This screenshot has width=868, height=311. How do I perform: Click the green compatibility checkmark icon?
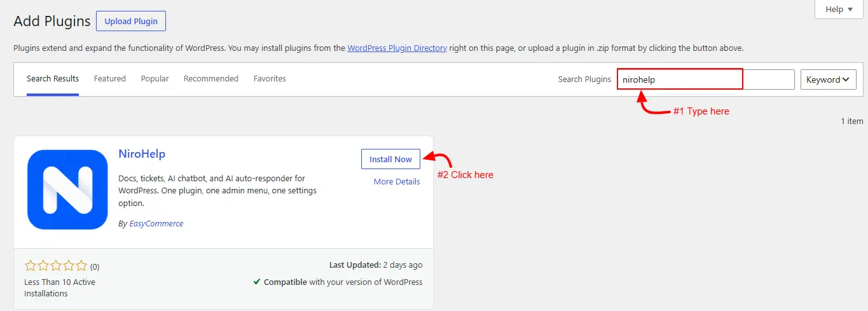257,282
